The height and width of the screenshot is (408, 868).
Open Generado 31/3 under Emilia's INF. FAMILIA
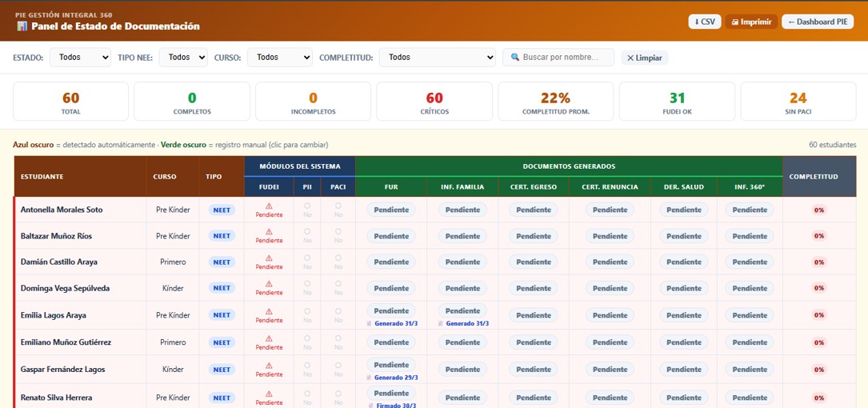click(x=463, y=323)
